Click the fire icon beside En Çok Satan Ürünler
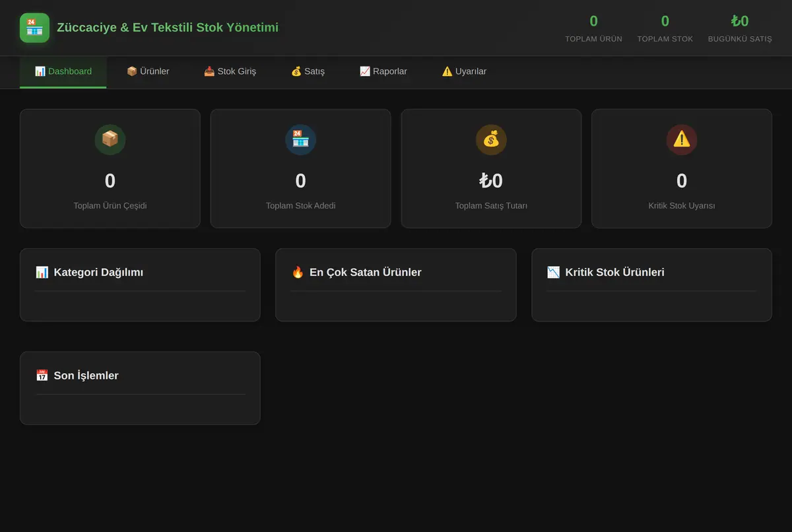Screen dimensions: 792x532 [x=298, y=272]
